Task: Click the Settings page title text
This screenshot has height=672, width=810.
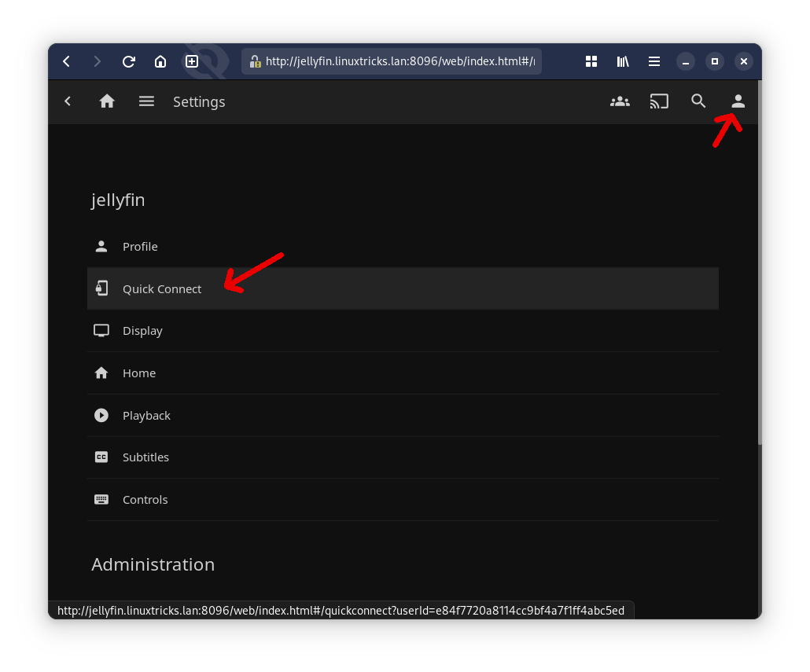Action: [x=199, y=101]
